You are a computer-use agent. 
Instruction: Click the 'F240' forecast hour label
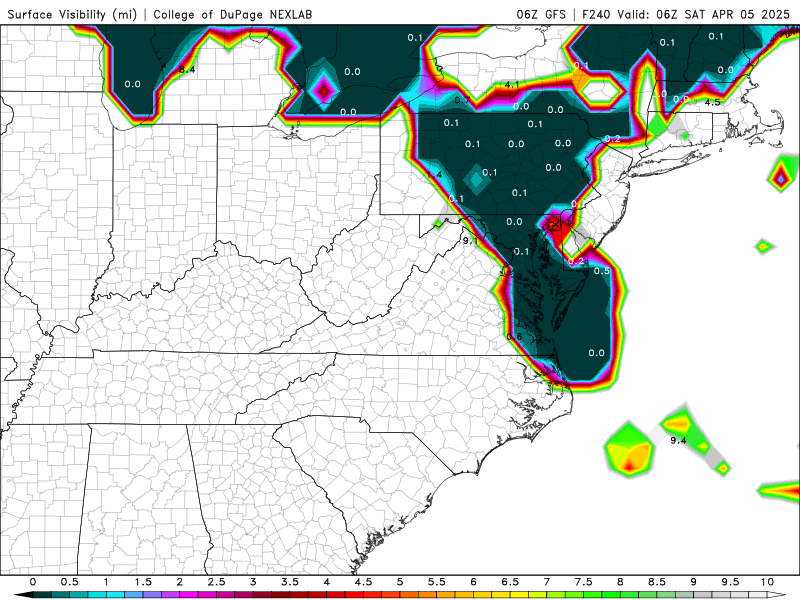597,14
